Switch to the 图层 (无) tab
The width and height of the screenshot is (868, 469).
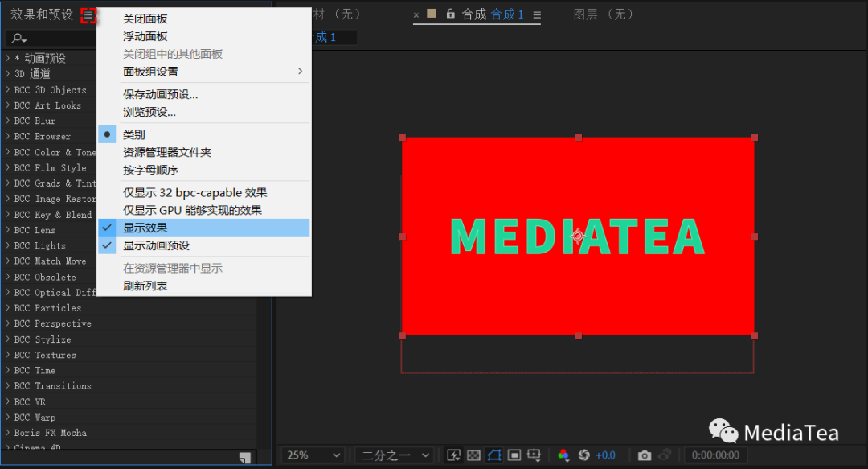tap(603, 14)
